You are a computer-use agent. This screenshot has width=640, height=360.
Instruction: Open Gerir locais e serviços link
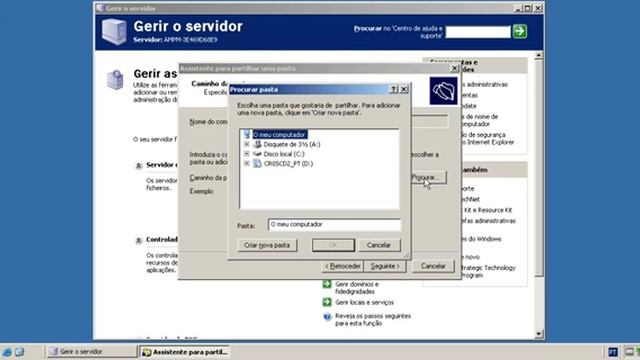pyautogui.click(x=364, y=302)
